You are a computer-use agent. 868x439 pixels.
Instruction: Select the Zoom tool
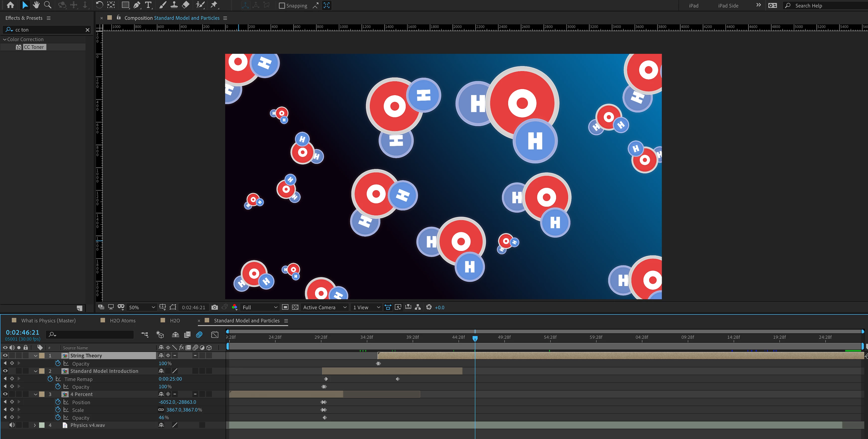[x=48, y=5]
